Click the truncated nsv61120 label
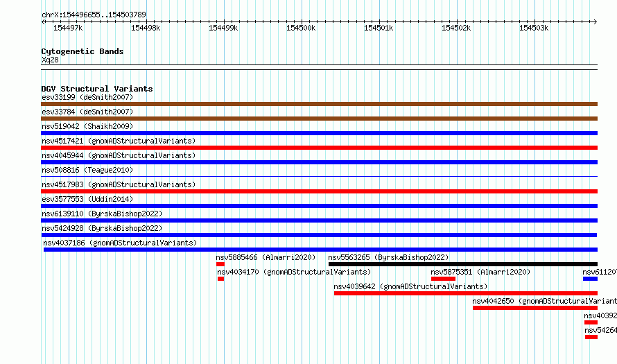Image resolution: width=617 pixels, height=364 pixels. point(600,272)
